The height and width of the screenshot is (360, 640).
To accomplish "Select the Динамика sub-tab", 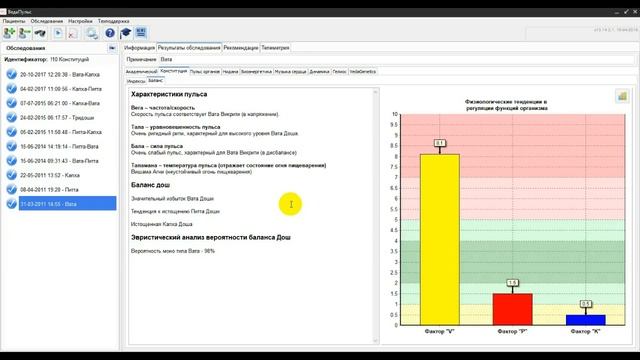I will [x=320, y=72].
